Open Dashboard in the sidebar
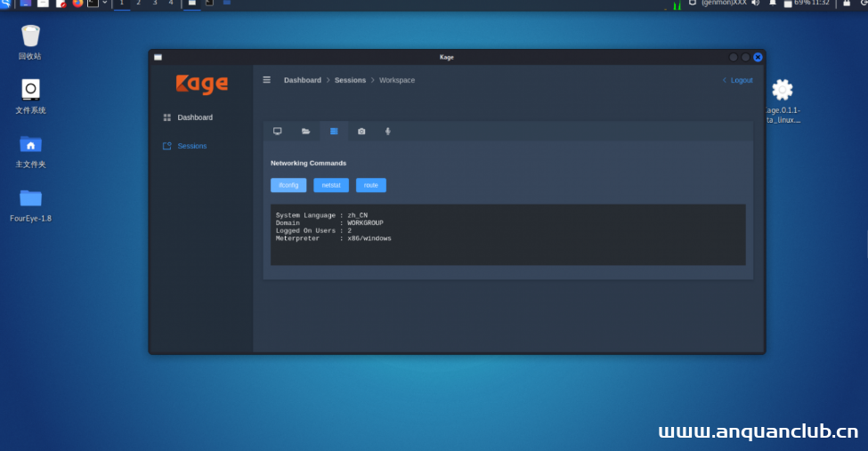This screenshot has width=868, height=451. click(194, 117)
